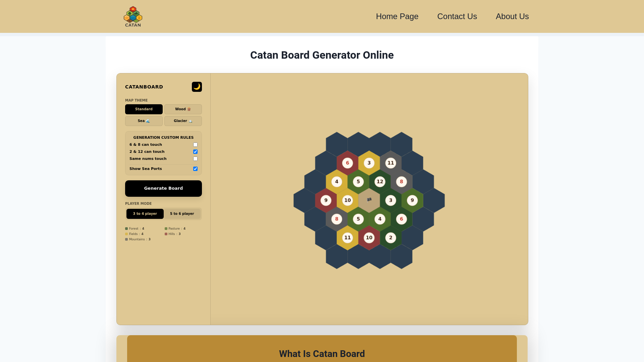Screen dimensions: 644x362
Task: Click the 5 token next to 12
Action: coord(358,182)
